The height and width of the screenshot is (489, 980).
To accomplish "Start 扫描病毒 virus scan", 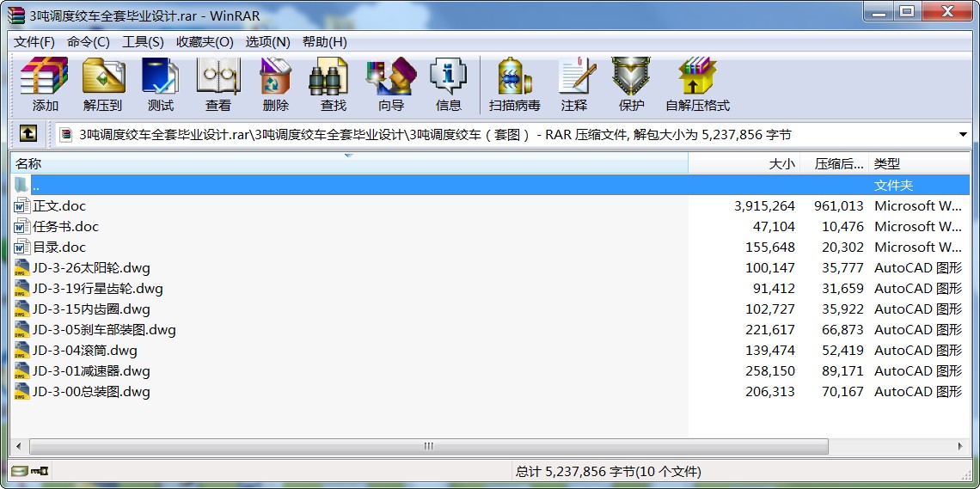I will pyautogui.click(x=514, y=84).
